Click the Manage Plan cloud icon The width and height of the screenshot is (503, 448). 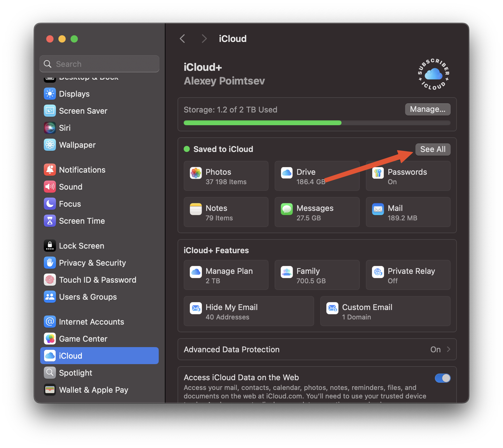196,272
